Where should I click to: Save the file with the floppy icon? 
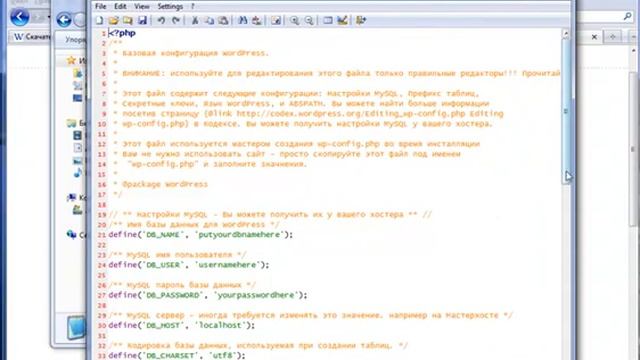[x=142, y=20]
